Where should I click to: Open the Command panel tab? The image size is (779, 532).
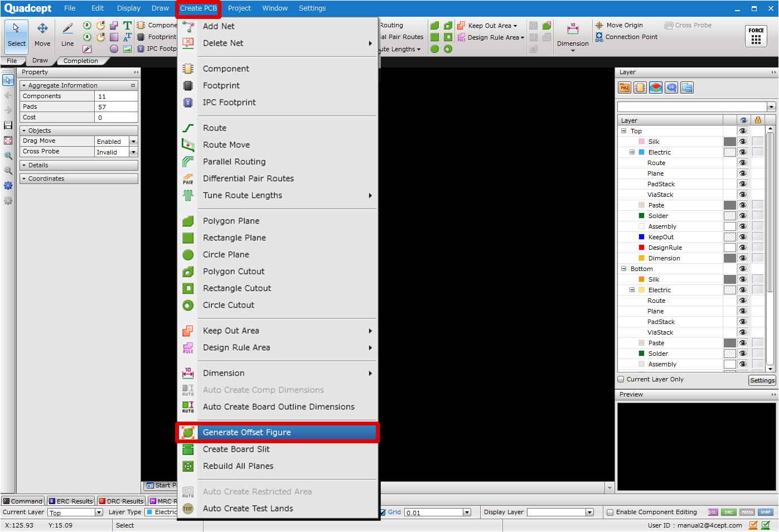(x=23, y=501)
